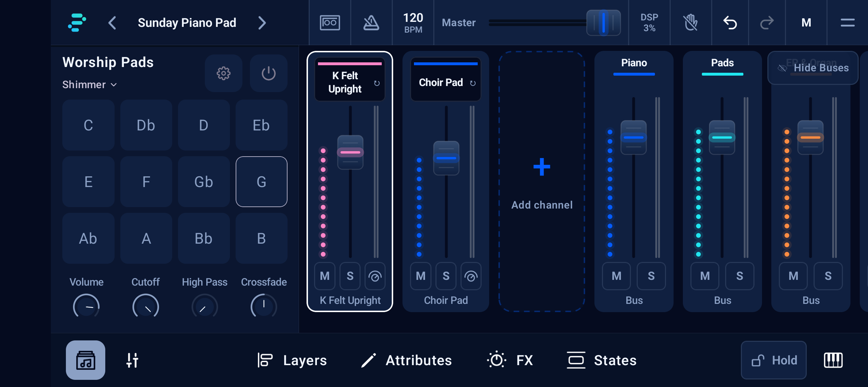
Task: Select the Ab pad key
Action: coord(88,238)
